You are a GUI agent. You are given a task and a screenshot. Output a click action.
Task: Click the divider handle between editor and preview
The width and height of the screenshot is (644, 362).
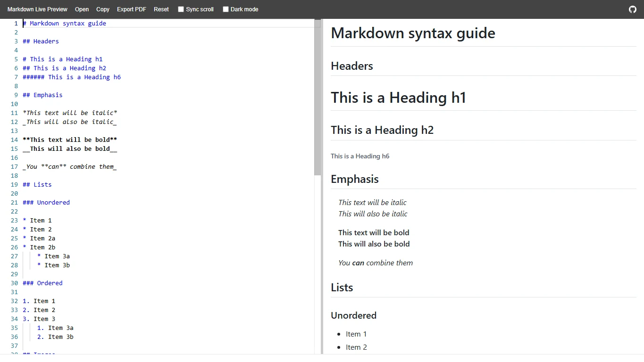point(322,187)
